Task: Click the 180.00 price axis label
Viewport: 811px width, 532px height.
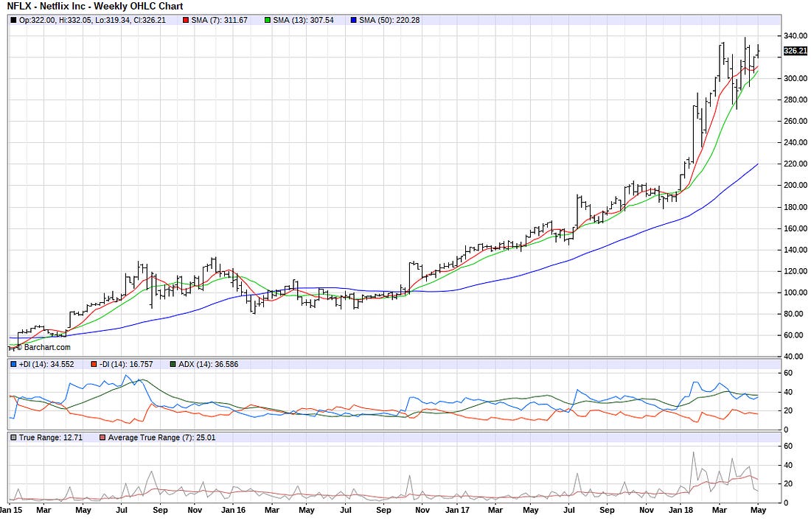Action: pos(796,207)
